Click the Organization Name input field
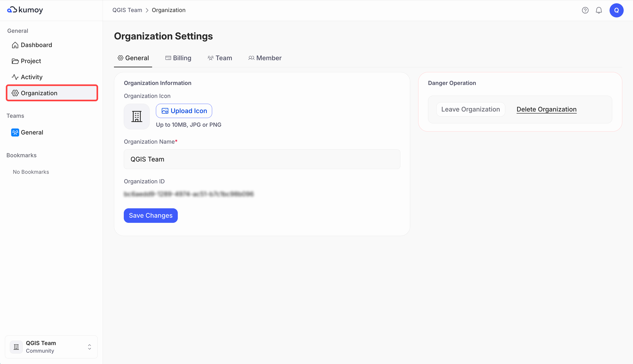The width and height of the screenshot is (633, 364). (262, 159)
